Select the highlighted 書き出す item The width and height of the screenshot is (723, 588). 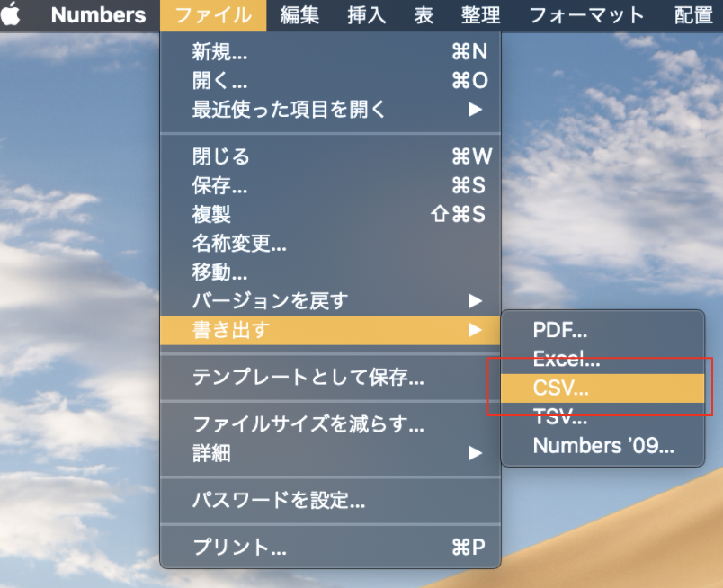click(x=330, y=330)
